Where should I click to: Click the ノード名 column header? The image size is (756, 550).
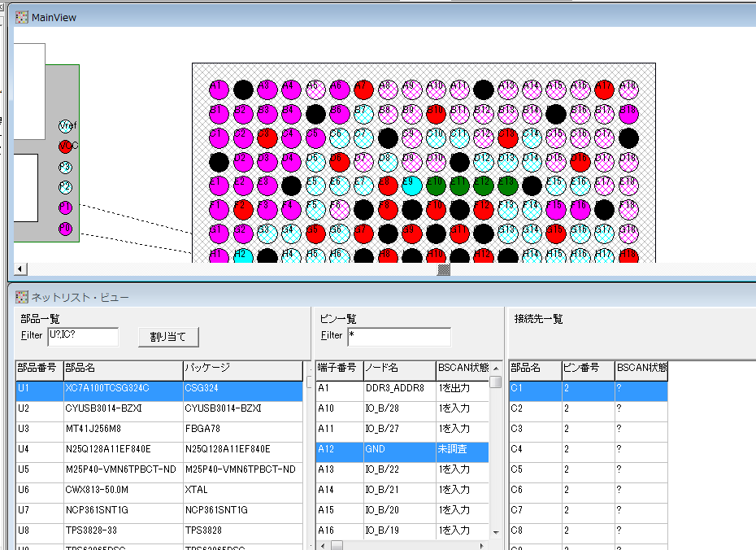[x=398, y=368]
